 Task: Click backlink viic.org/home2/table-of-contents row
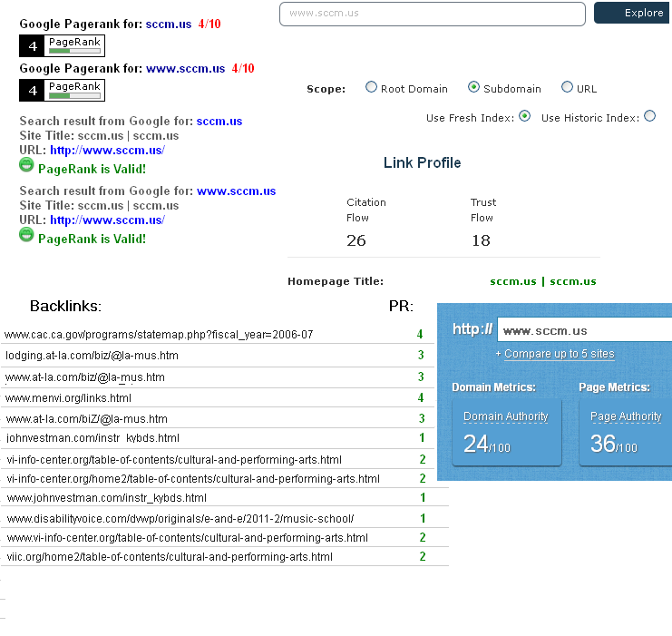coord(170,557)
